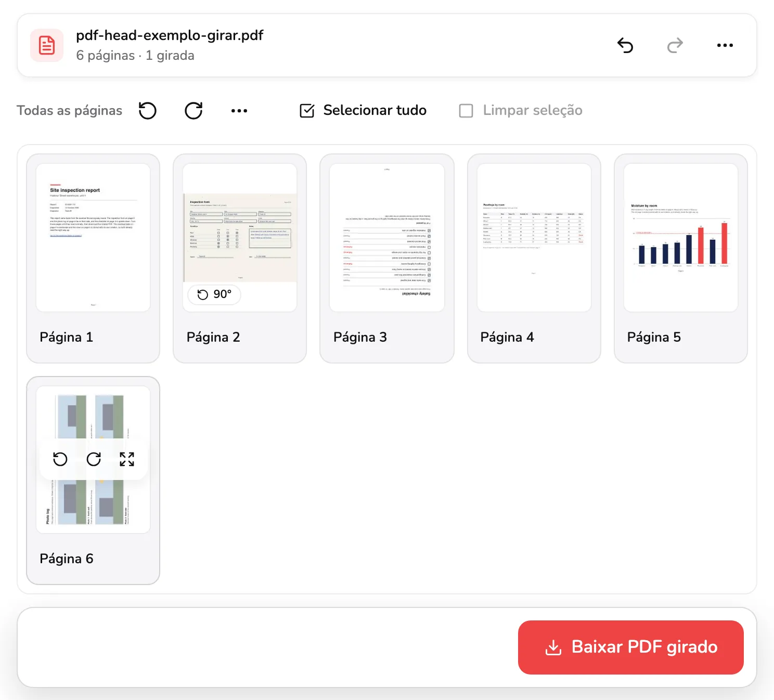Click the 'Página 6' label

point(67,559)
